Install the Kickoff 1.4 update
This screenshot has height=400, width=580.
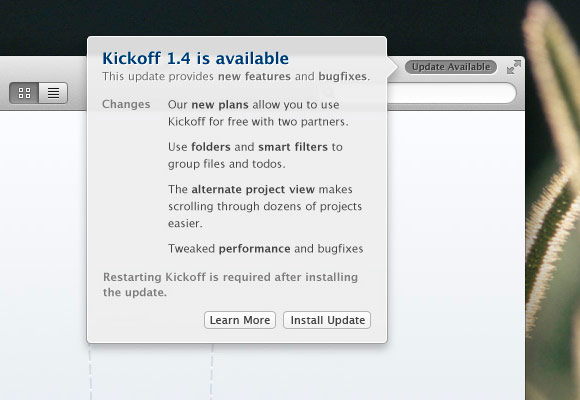point(327,320)
